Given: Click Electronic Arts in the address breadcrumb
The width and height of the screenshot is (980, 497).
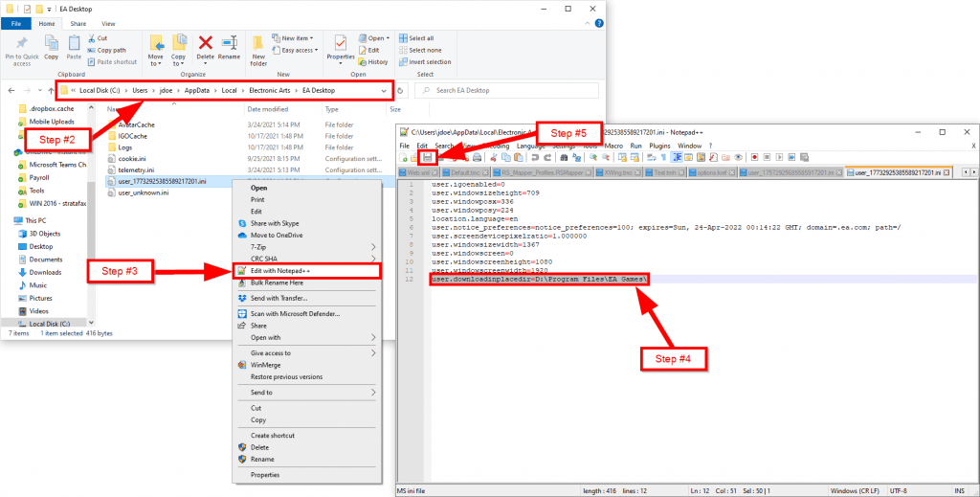Looking at the screenshot, I should coord(269,91).
